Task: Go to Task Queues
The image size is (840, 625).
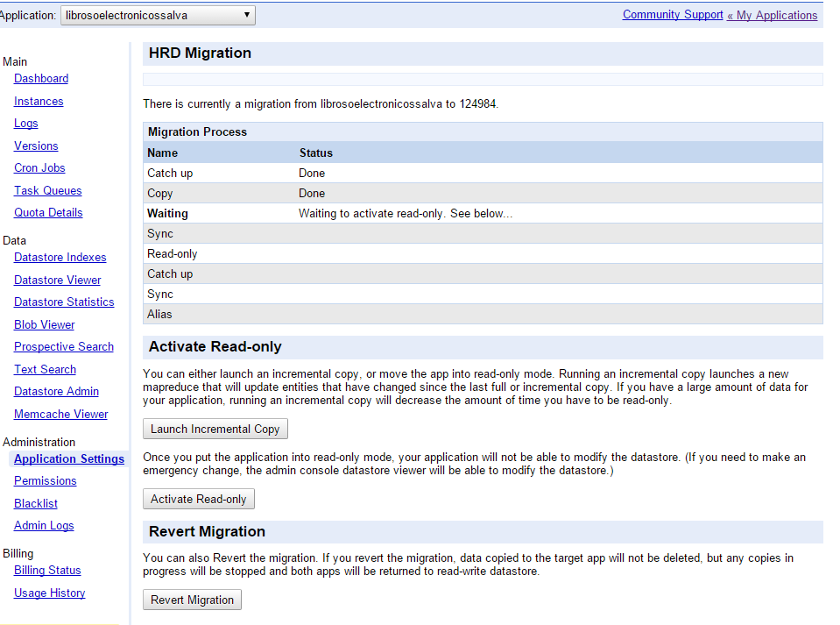Action: click(48, 191)
